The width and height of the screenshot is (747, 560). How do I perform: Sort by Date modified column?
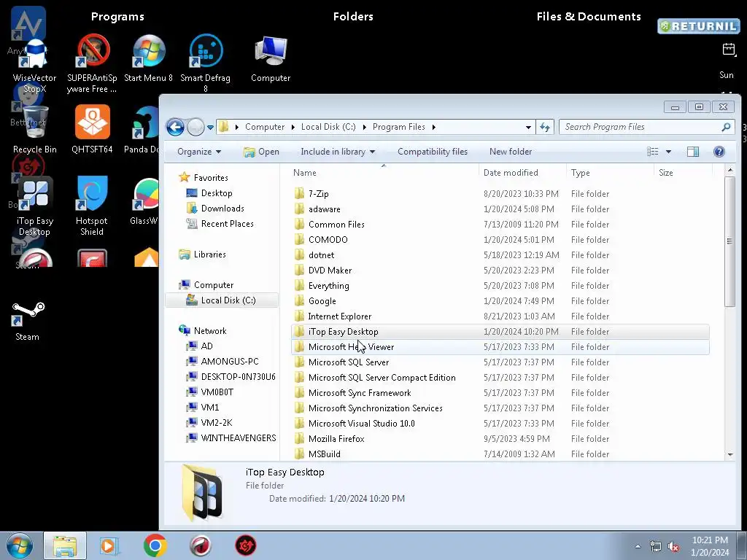point(522,173)
